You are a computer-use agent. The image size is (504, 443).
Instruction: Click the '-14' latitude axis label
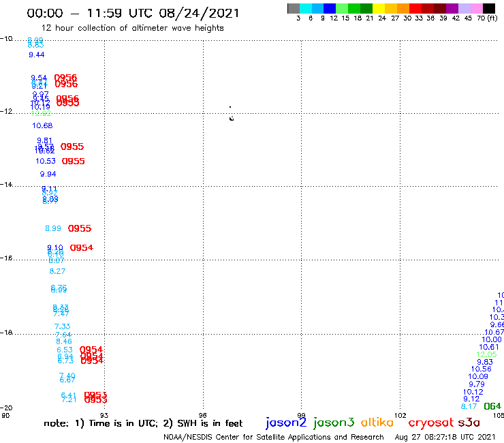tap(6, 184)
